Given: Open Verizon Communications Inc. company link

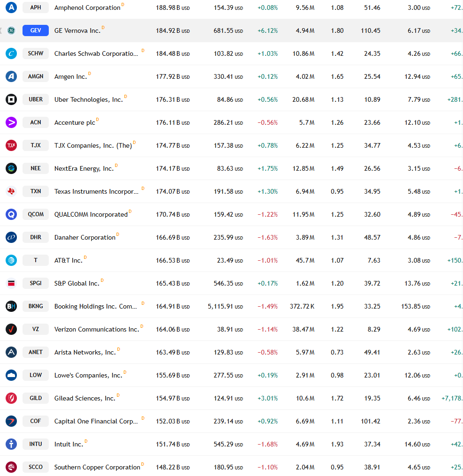Looking at the screenshot, I should click(97, 329).
